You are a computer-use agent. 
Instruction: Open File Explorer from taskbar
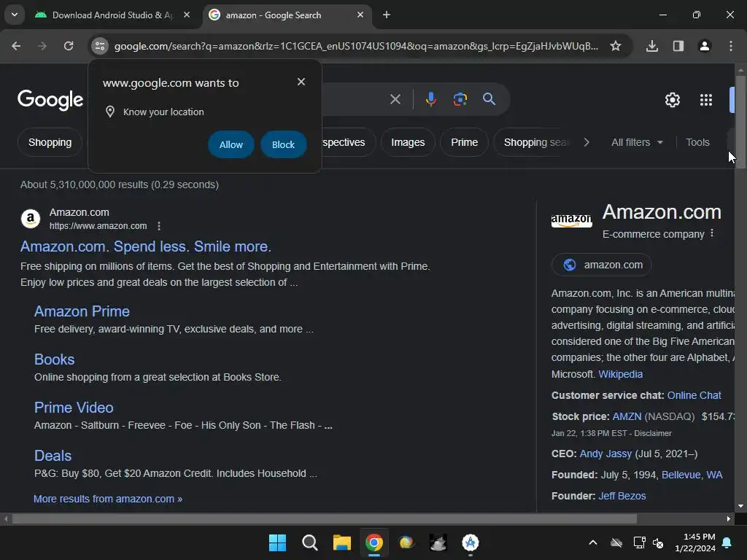tap(341, 542)
